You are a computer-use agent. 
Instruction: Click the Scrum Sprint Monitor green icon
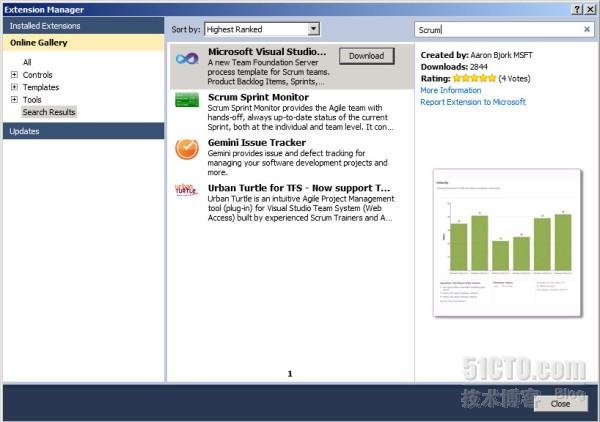(x=187, y=100)
